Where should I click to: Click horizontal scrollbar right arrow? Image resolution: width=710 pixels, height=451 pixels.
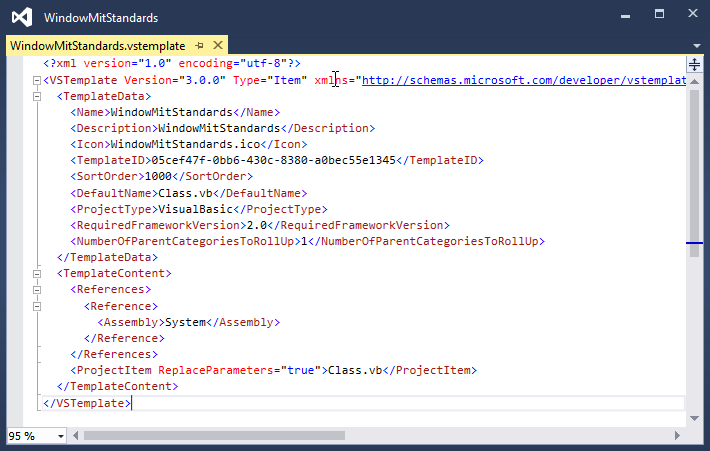pyautogui.click(x=679, y=436)
